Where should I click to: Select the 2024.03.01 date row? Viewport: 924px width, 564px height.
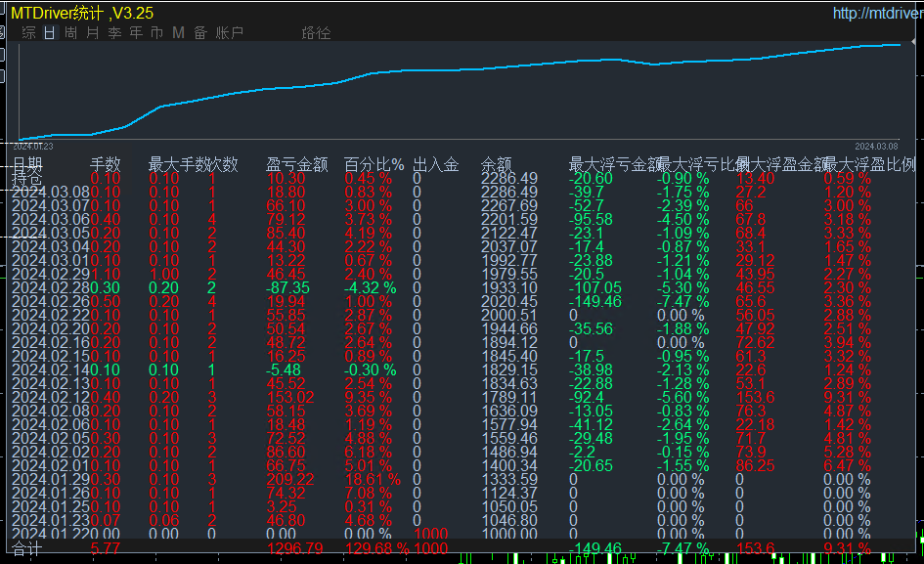(51, 260)
